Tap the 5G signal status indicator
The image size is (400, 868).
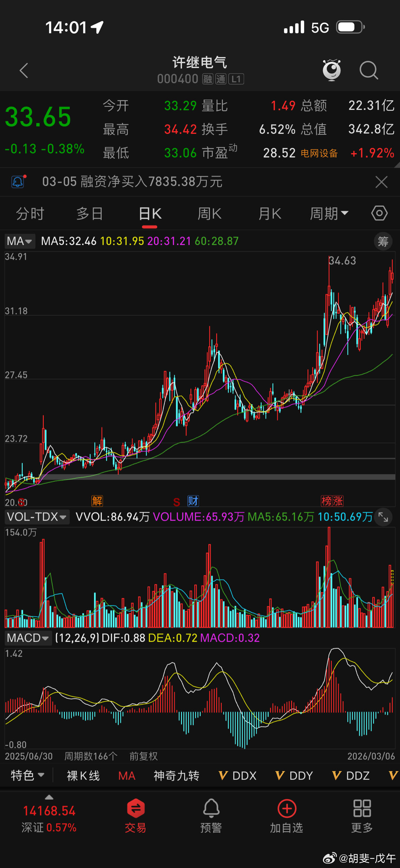pos(320,28)
